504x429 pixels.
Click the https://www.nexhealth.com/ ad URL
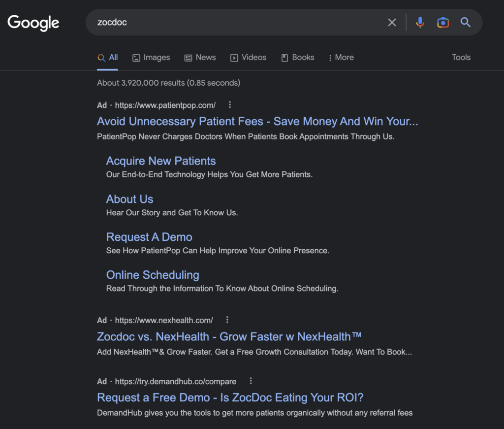[x=164, y=320]
